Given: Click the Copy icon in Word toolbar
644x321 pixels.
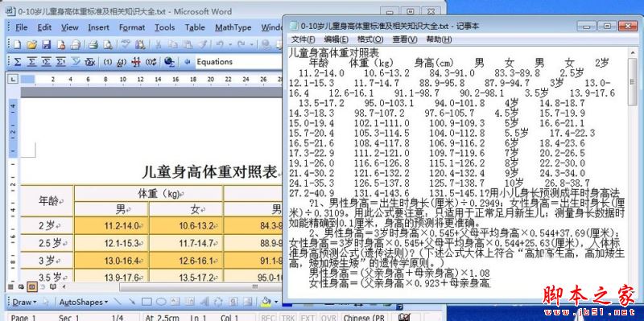Looking at the screenshot, I should [x=173, y=44].
